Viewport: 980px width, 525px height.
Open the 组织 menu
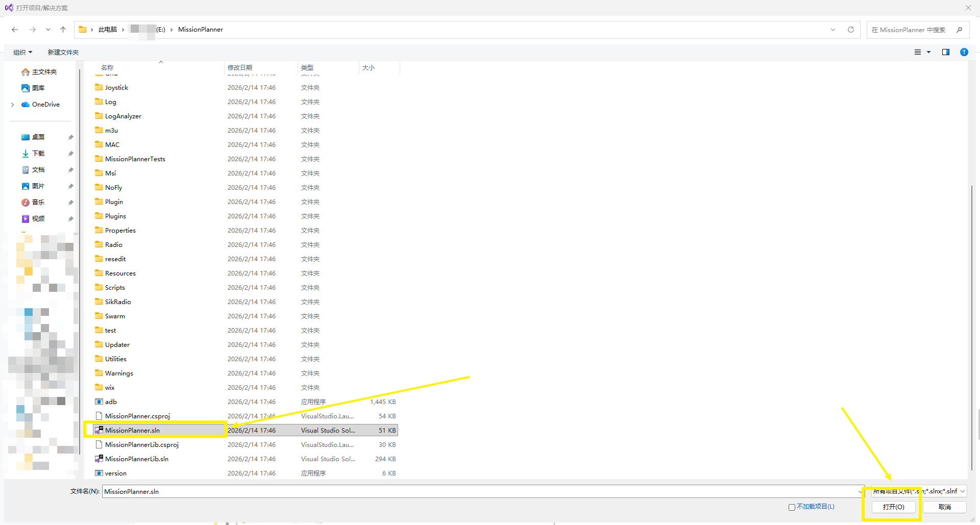[x=22, y=52]
